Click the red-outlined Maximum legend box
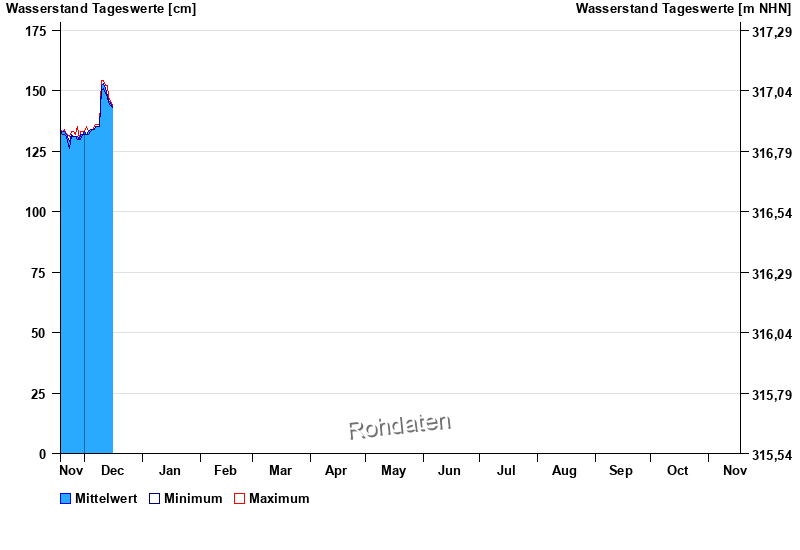 pos(239,498)
